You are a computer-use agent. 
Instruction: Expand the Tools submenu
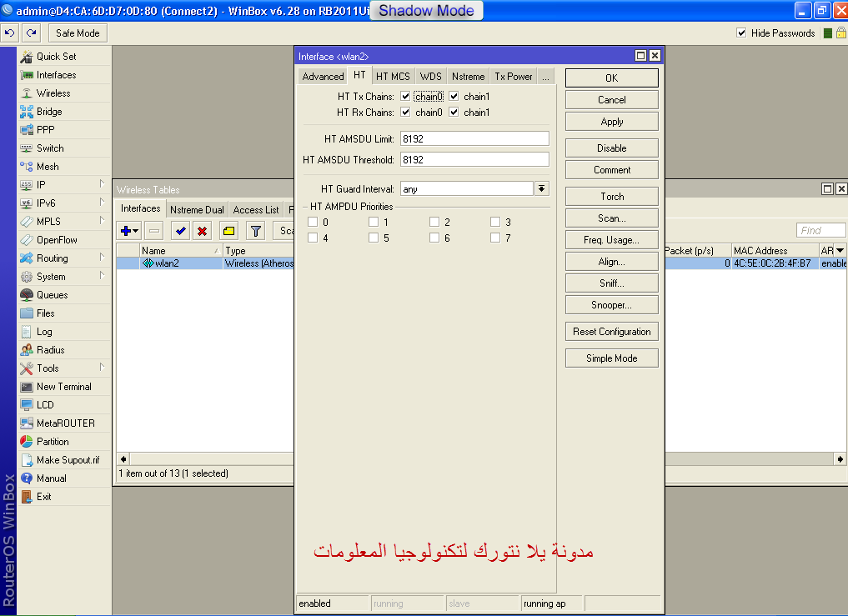[x=102, y=368]
